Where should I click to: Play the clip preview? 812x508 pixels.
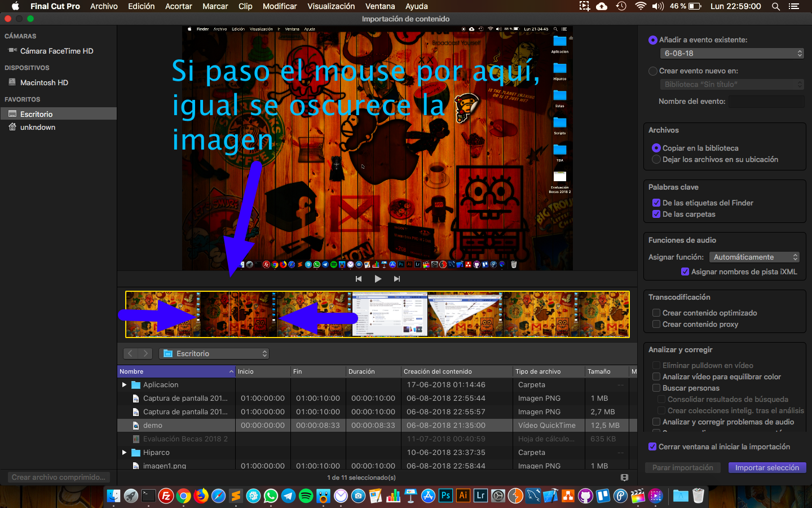click(x=378, y=279)
